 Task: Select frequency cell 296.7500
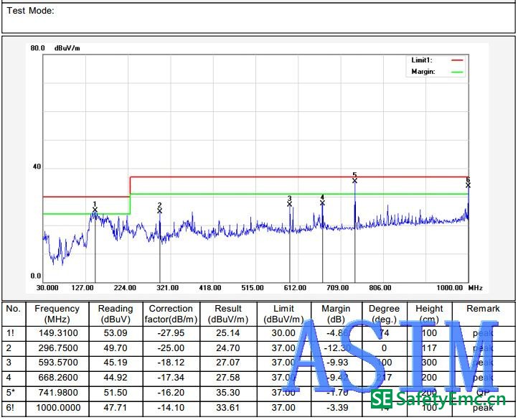[x=58, y=348]
